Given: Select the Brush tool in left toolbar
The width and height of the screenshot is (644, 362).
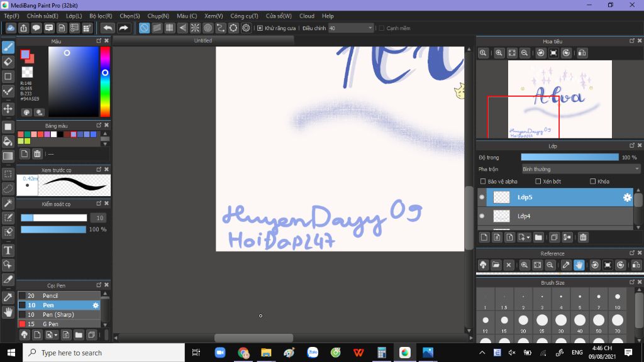Looking at the screenshot, I should 8,47.
